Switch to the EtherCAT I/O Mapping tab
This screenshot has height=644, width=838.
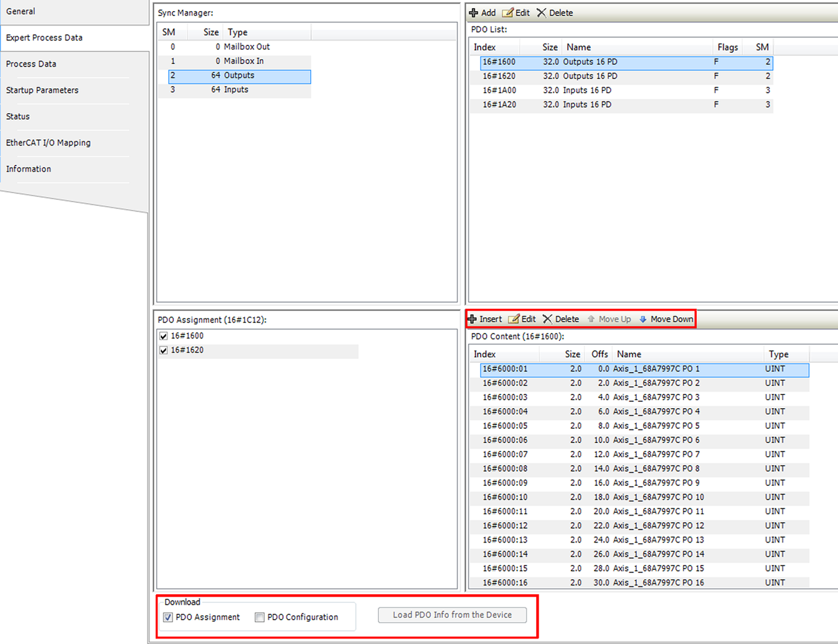pyautogui.click(x=48, y=142)
